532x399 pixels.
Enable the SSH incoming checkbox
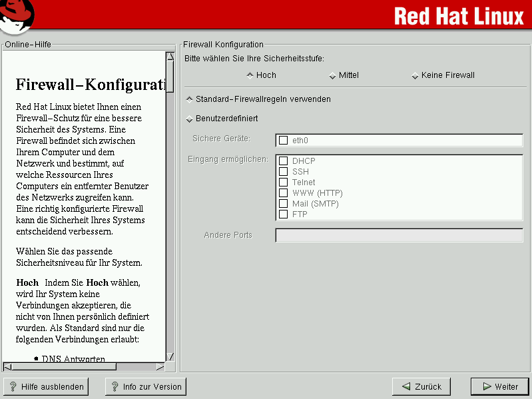tap(284, 172)
